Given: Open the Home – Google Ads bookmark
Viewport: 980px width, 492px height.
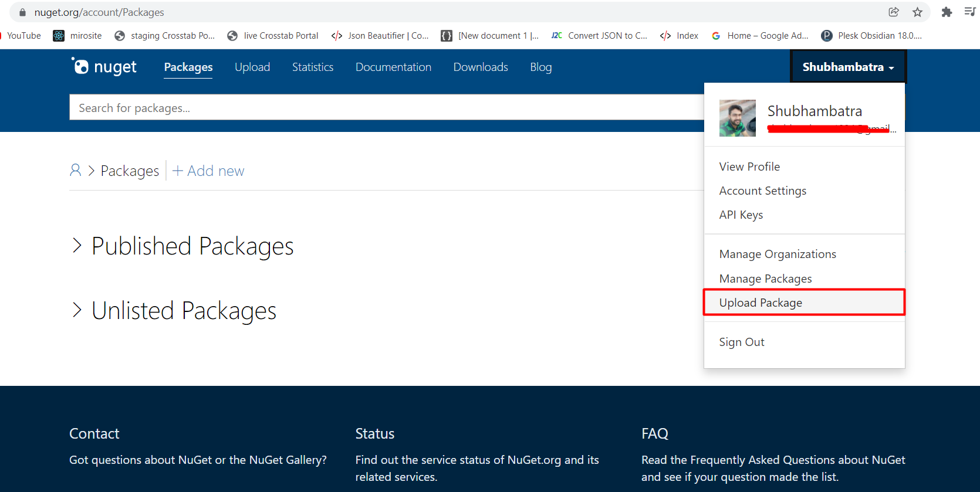Looking at the screenshot, I should click(760, 36).
